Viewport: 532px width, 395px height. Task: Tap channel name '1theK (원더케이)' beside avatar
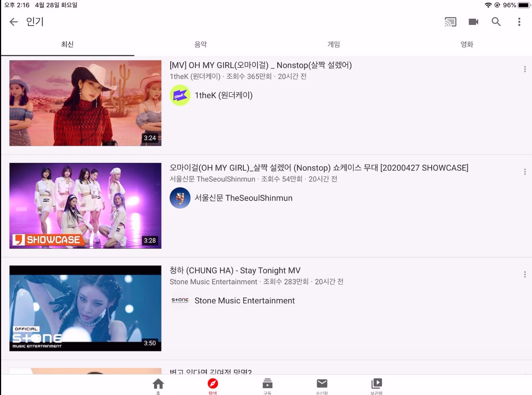tap(224, 95)
